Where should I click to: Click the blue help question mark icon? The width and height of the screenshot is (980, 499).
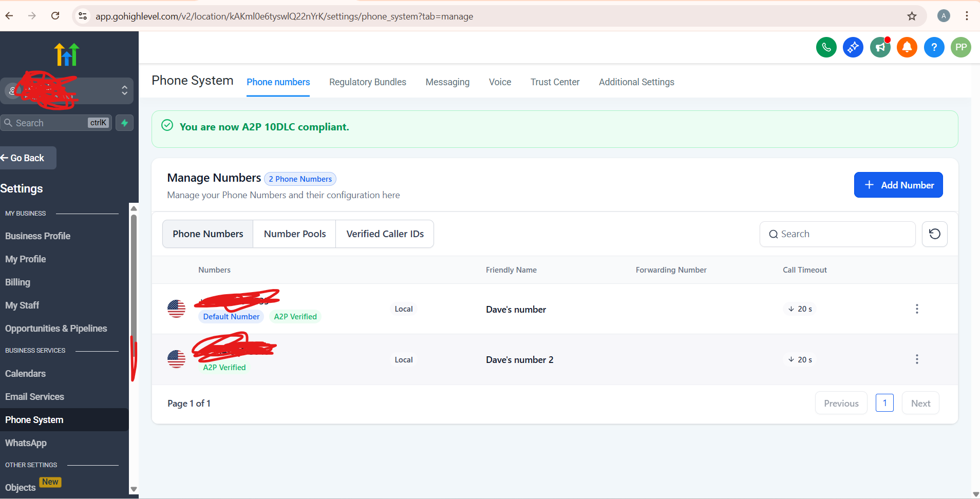[934, 48]
